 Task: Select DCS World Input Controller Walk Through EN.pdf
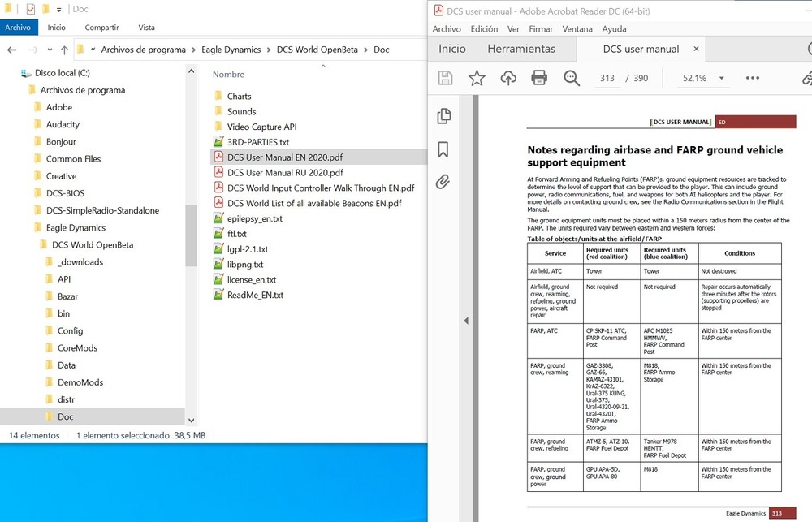321,188
